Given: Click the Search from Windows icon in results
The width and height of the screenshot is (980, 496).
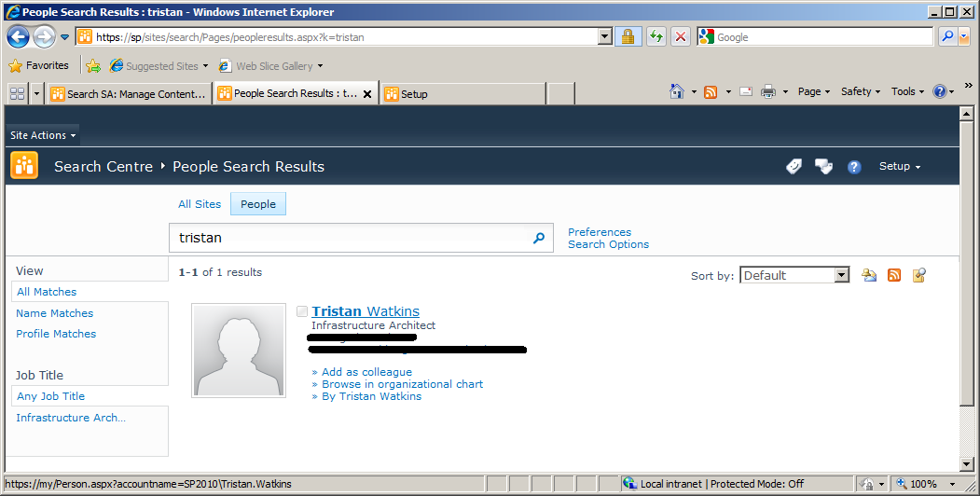Looking at the screenshot, I should coord(919,275).
